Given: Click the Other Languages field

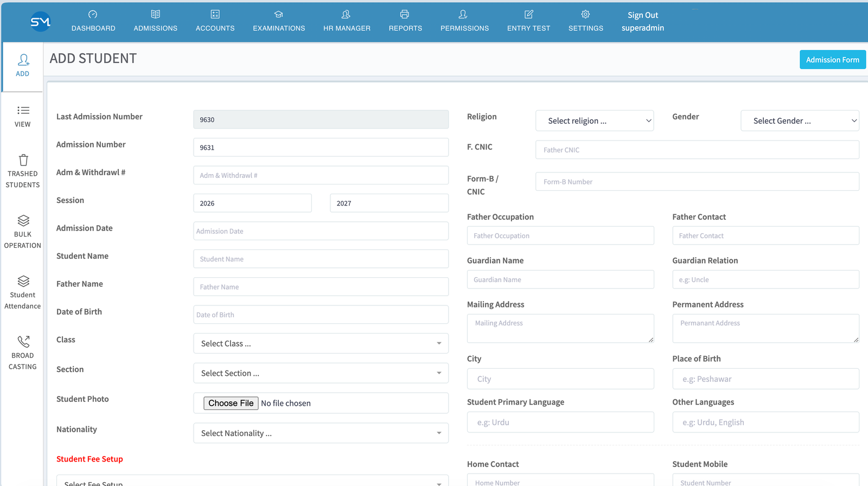Looking at the screenshot, I should pos(766,422).
